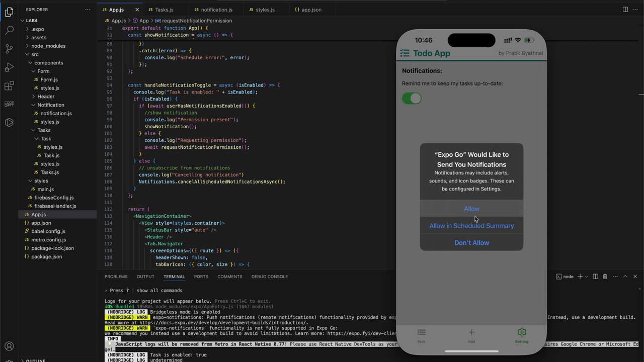Viewport: 644px width, 362px height.
Task: Collapse the src folder
Action: 35,54
